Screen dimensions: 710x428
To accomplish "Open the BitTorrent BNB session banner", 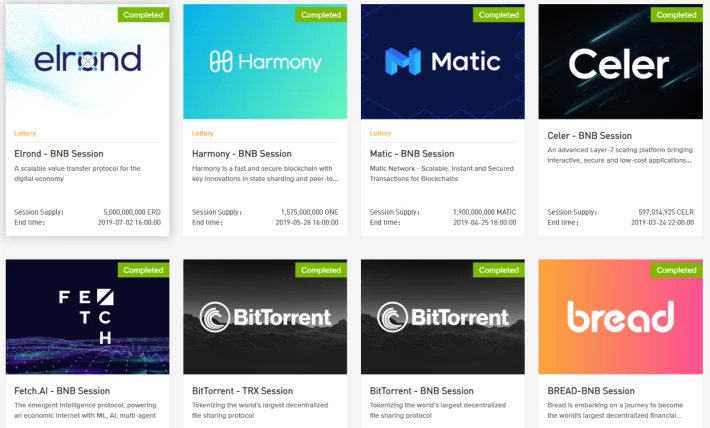I will pos(443,317).
